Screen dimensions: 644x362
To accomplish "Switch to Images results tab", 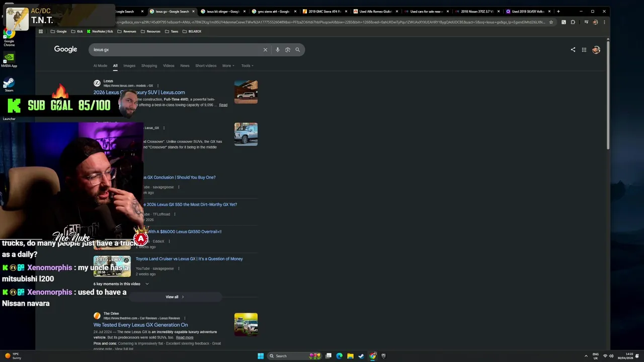I will coord(129,65).
